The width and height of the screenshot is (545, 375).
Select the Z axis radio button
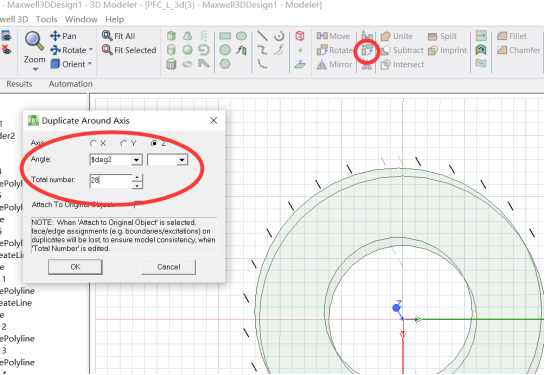pos(154,143)
